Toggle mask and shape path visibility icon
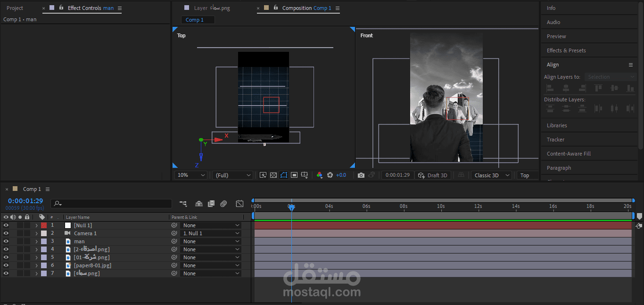Image resolution: width=644 pixels, height=305 pixels. 284,175
